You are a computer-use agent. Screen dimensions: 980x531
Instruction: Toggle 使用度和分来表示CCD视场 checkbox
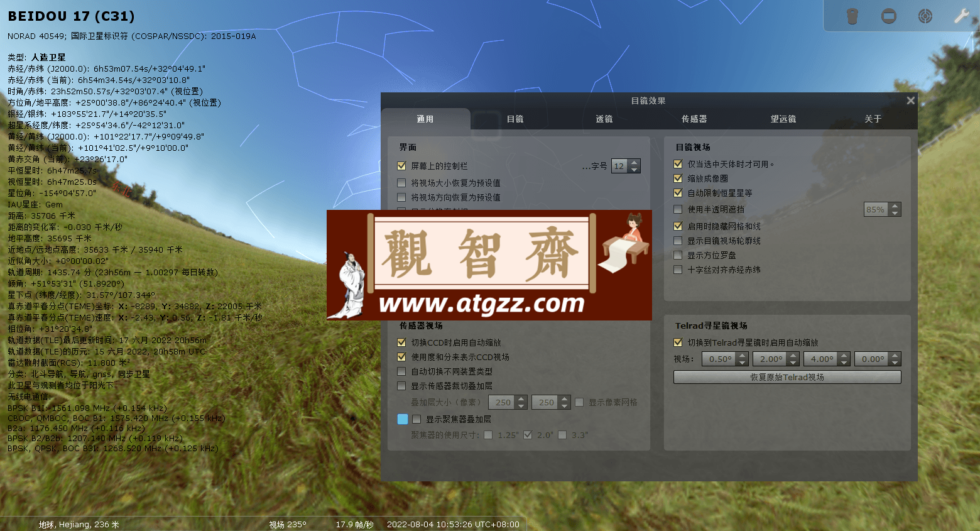(x=401, y=357)
